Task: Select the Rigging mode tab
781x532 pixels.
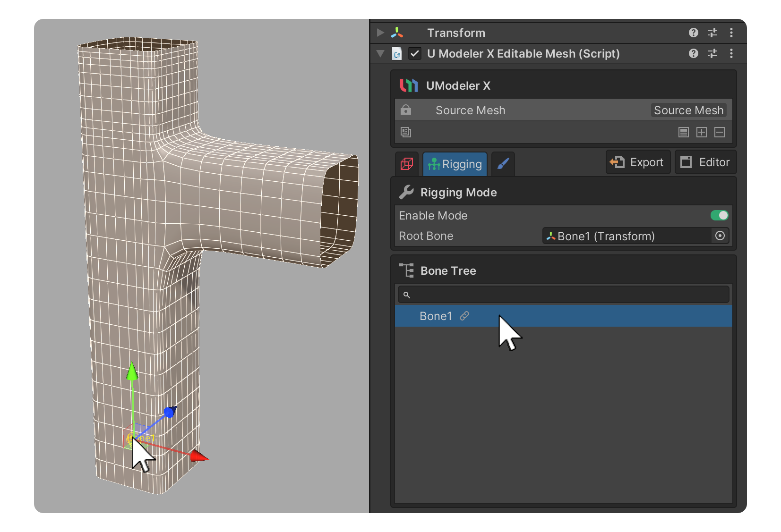Action: [455, 164]
